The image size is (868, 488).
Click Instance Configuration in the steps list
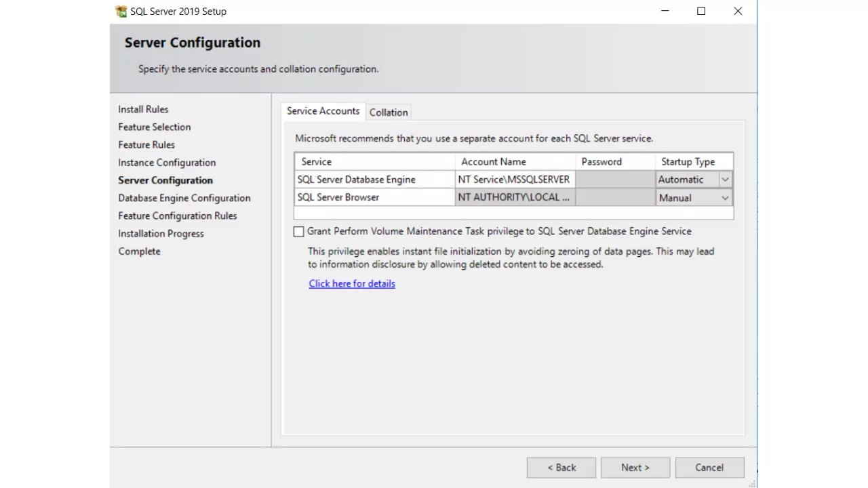click(x=167, y=163)
